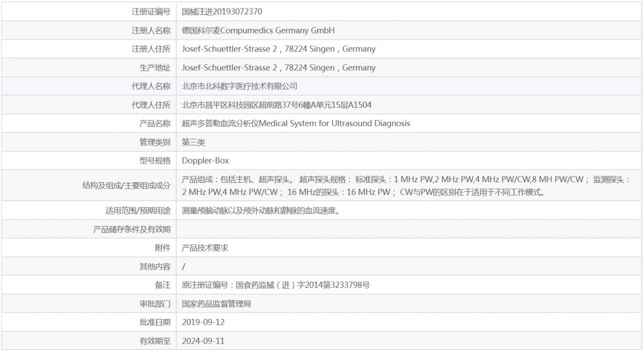The width and height of the screenshot is (644, 350).
Task: Click registrant name Compumedics Germany GmbH
Action: (x=259, y=30)
